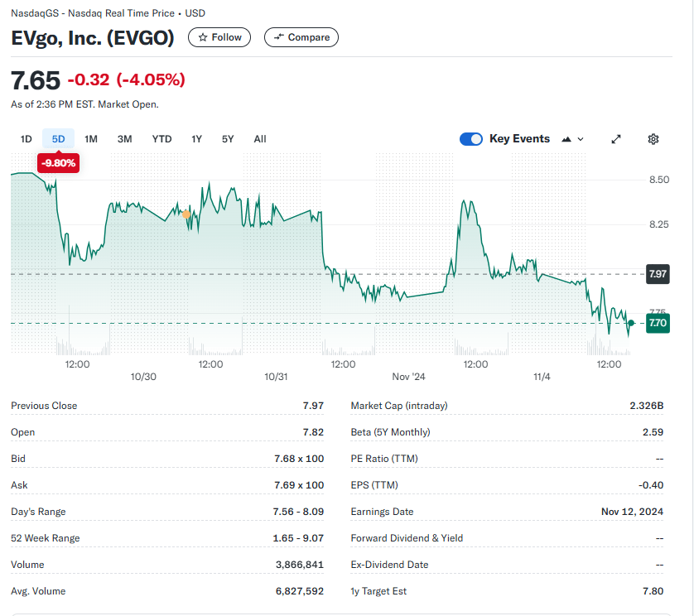Switch chart to 1M range
The image size is (694, 616).
point(91,139)
